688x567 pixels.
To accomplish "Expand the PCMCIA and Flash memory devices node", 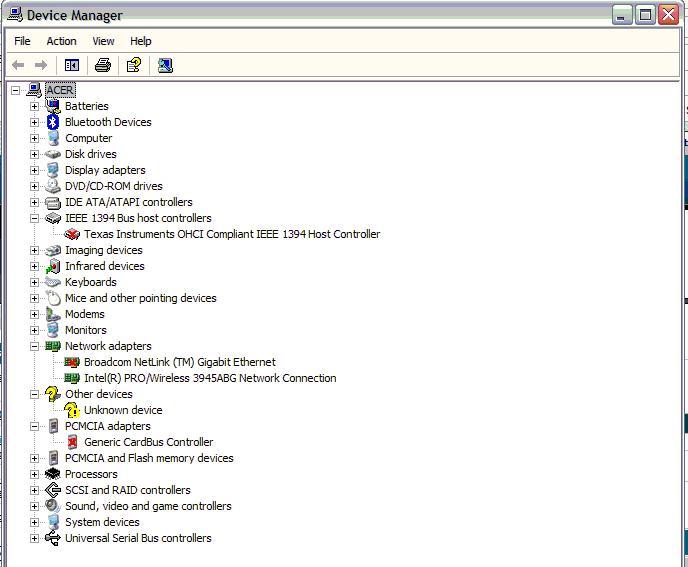I will click(x=34, y=458).
